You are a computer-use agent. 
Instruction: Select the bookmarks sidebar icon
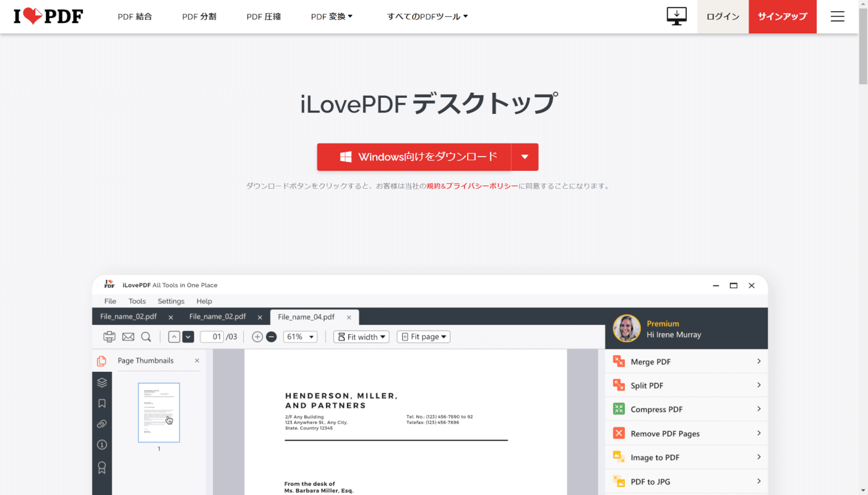102,403
